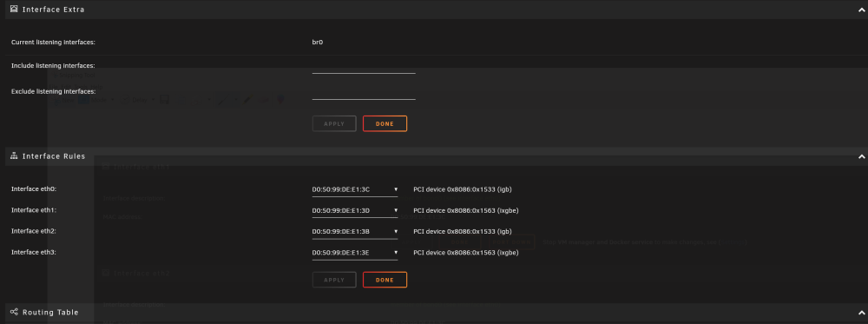Click the Interface eth0 label
The width and height of the screenshot is (868, 324).
click(x=34, y=188)
